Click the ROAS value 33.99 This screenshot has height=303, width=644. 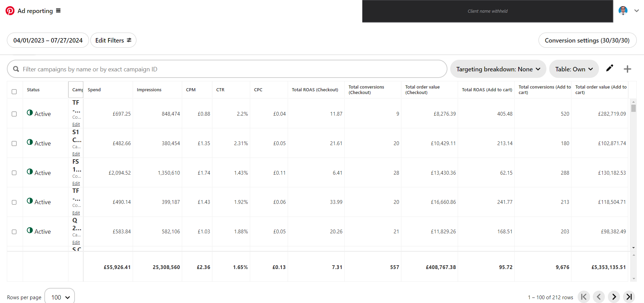click(x=336, y=202)
